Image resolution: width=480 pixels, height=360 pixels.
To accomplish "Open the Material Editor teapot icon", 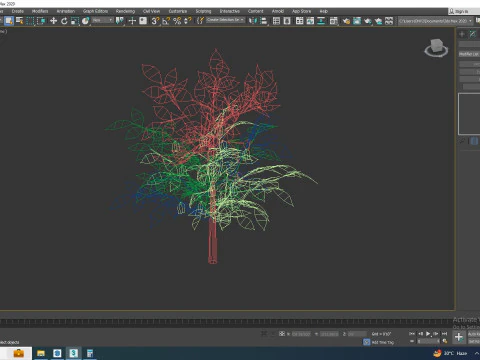I will point(346,21).
